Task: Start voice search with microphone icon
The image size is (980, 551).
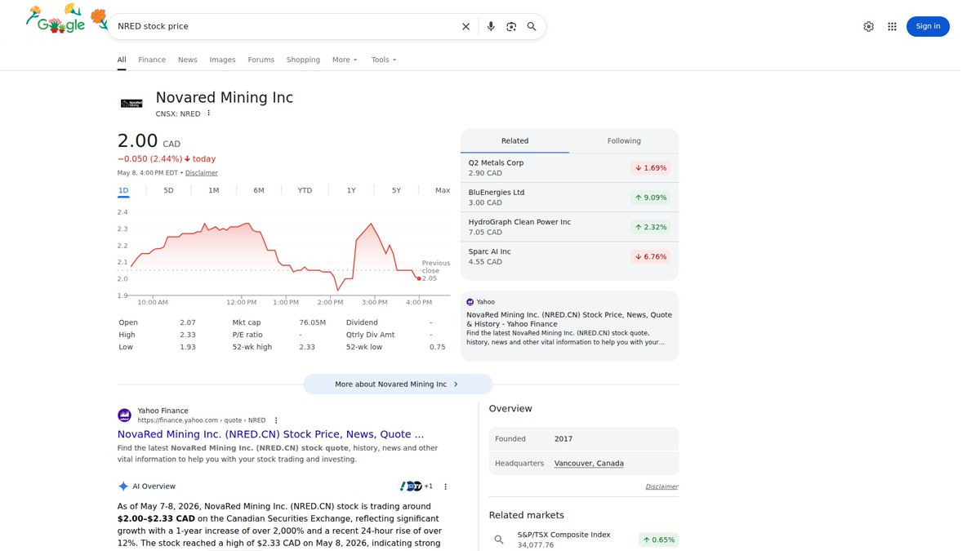Action: (491, 26)
